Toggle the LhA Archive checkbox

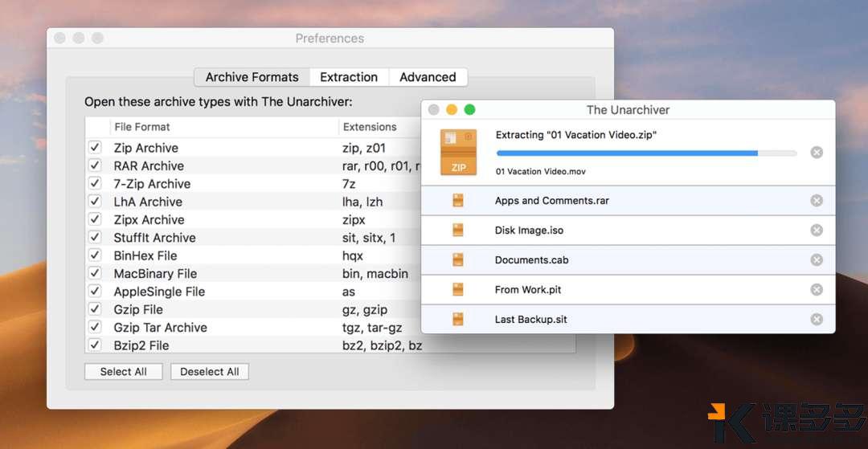tap(95, 202)
